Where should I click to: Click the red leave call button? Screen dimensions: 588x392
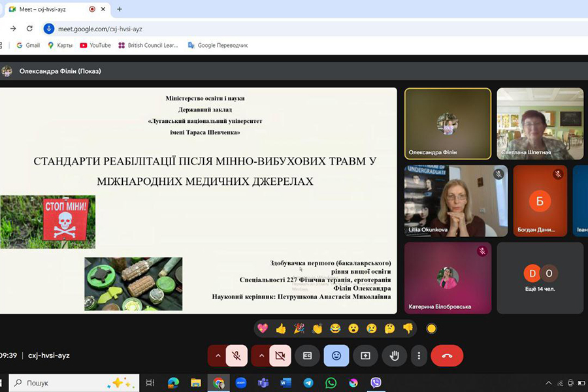(447, 355)
